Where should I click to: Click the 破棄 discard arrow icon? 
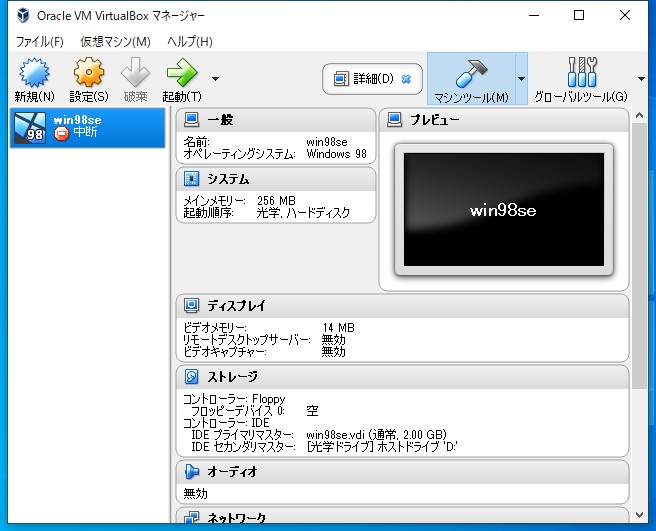pos(135,73)
